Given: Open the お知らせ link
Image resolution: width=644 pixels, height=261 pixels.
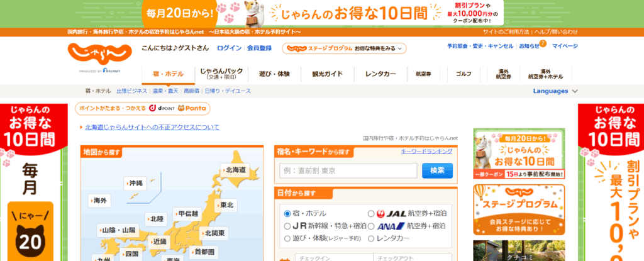Looking at the screenshot, I should pos(529,46).
